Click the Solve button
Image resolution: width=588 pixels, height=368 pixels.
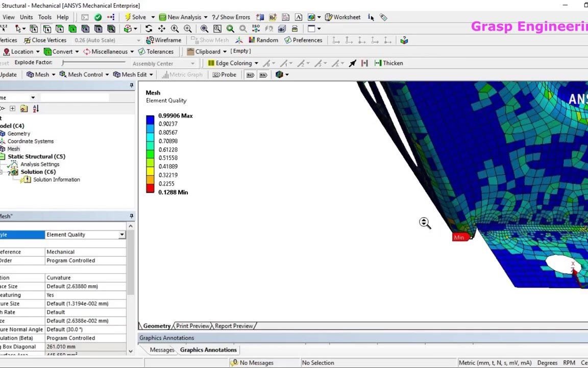[x=136, y=17]
